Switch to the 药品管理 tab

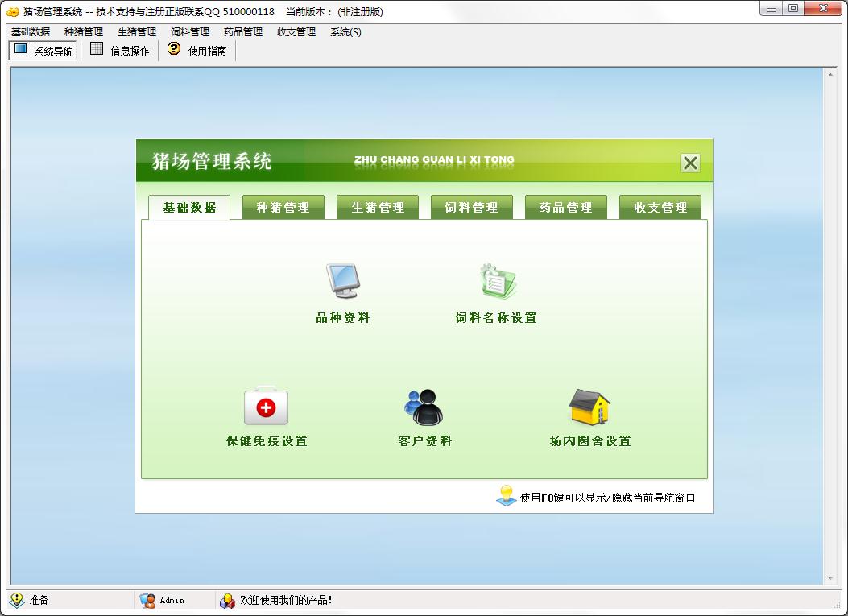565,208
